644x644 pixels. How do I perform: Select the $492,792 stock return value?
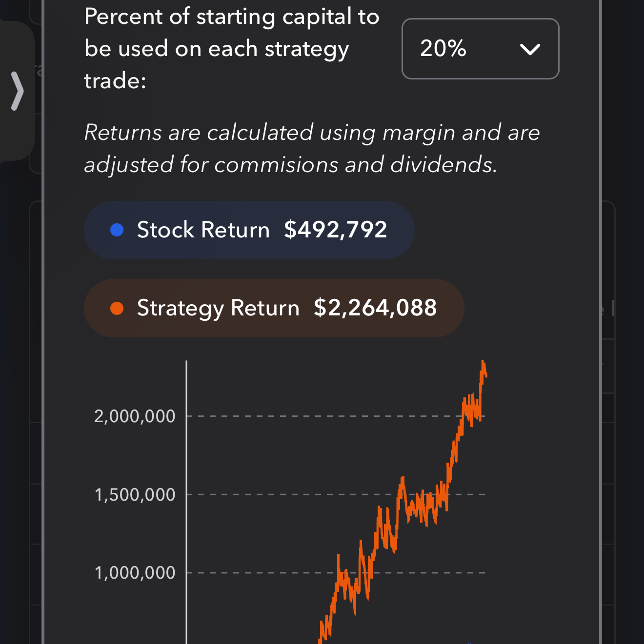click(336, 230)
